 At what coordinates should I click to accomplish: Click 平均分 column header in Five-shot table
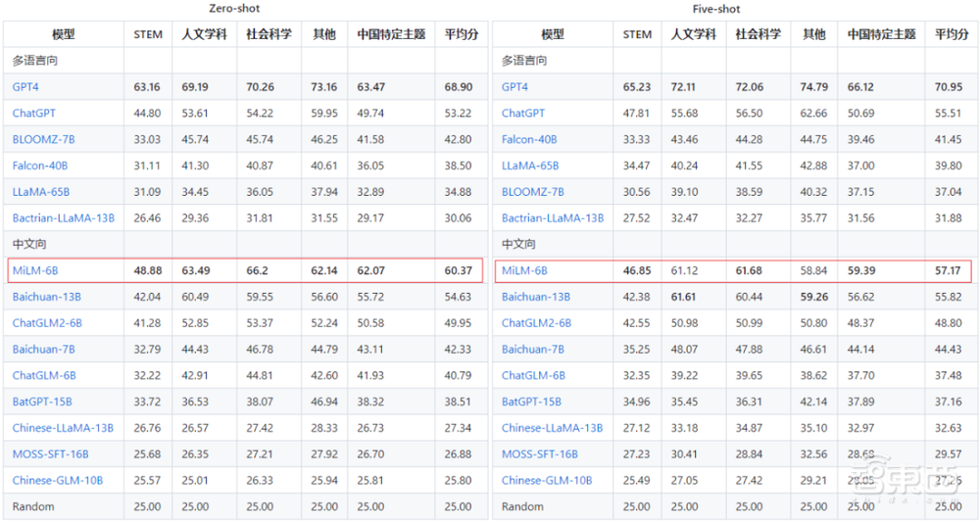coord(952,34)
